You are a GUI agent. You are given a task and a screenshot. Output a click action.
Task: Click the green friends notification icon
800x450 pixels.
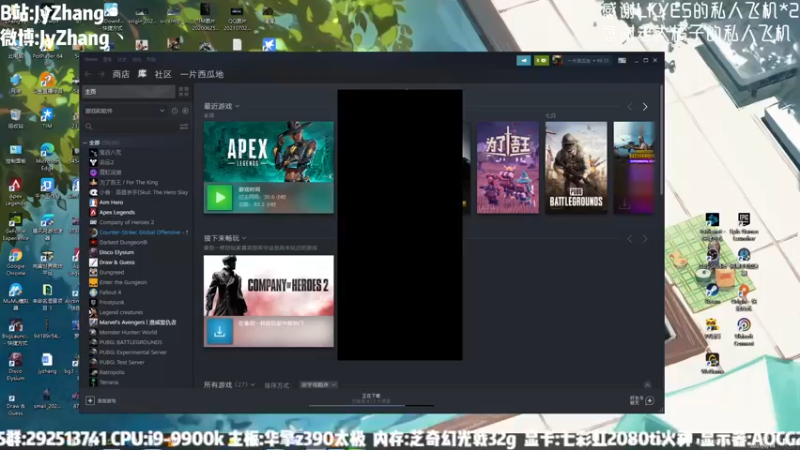[541, 61]
